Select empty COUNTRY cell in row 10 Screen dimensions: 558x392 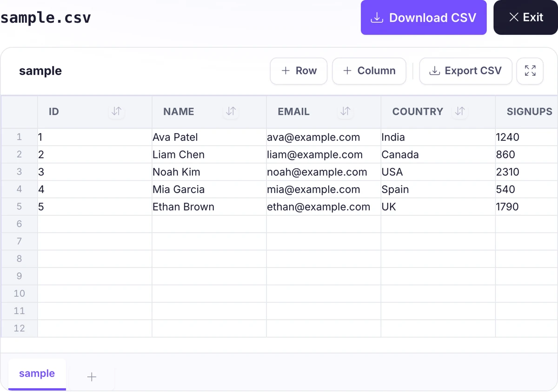point(438,294)
